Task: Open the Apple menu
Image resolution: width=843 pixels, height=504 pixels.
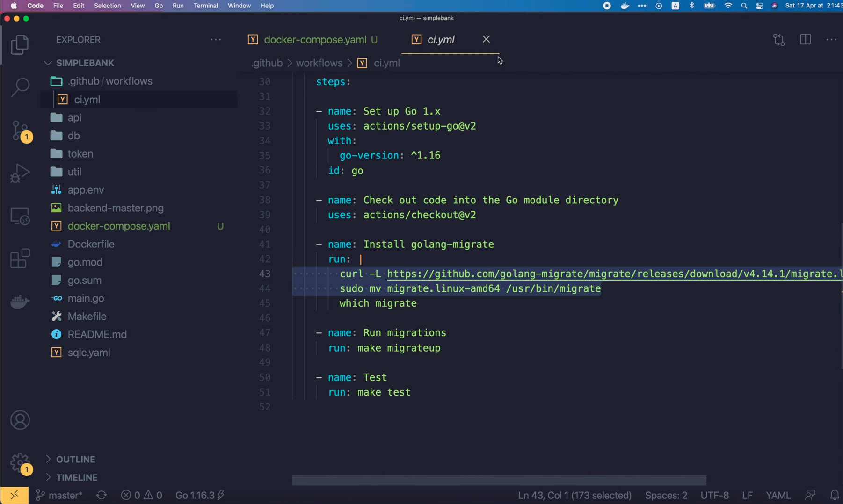Action: (14, 6)
